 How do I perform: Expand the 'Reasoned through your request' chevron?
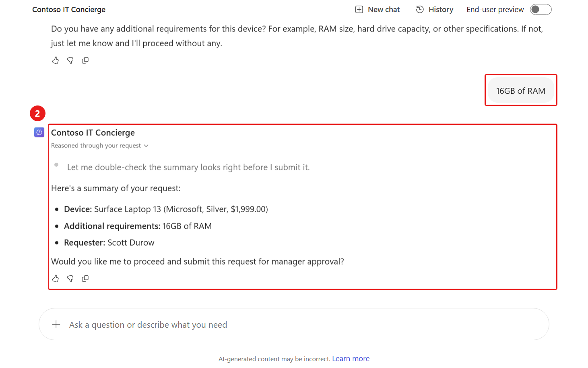coord(146,146)
